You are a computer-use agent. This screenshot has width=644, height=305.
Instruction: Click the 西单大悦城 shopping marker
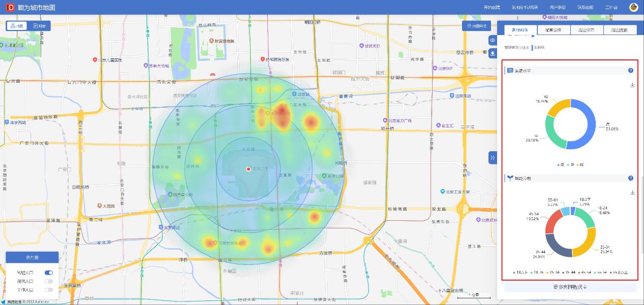click(145, 65)
